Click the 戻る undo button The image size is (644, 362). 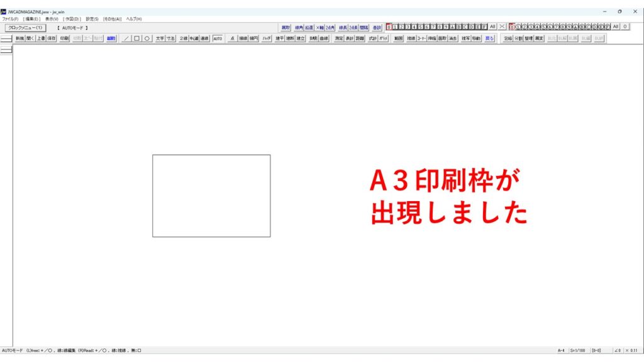(489, 38)
